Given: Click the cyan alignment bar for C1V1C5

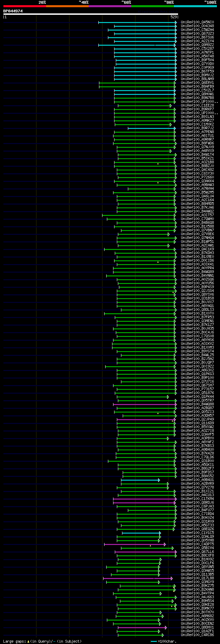Looking at the screenshot, I should click(141, 533).
